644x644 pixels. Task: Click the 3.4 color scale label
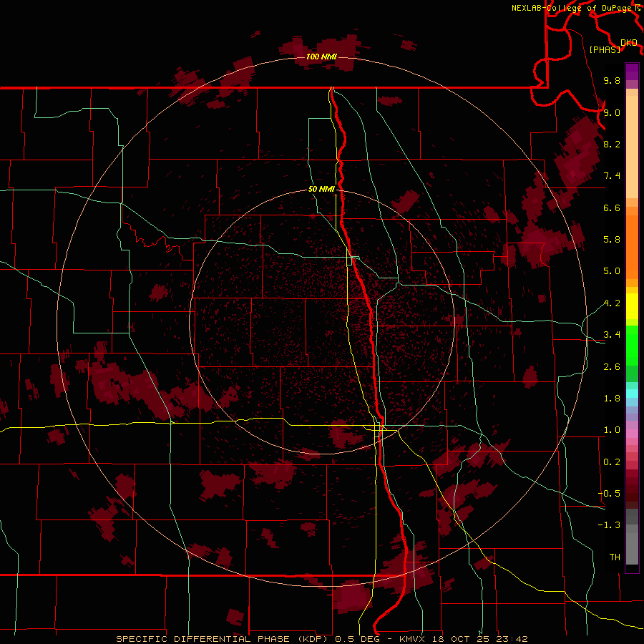[x=612, y=335]
